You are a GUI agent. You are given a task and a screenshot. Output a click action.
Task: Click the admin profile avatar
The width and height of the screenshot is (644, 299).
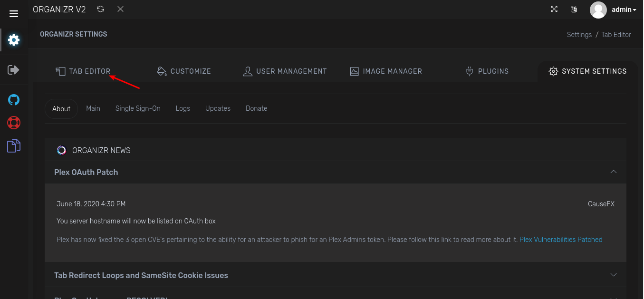pyautogui.click(x=598, y=9)
